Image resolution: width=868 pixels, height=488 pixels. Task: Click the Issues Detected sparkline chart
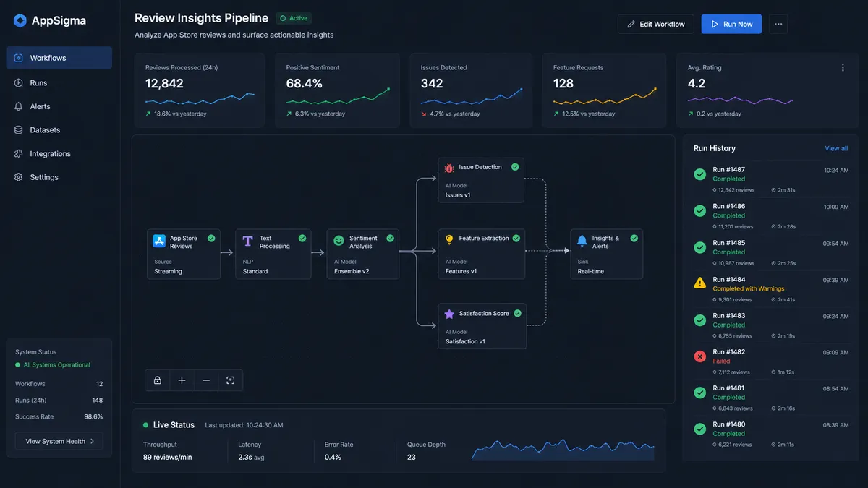click(472, 98)
